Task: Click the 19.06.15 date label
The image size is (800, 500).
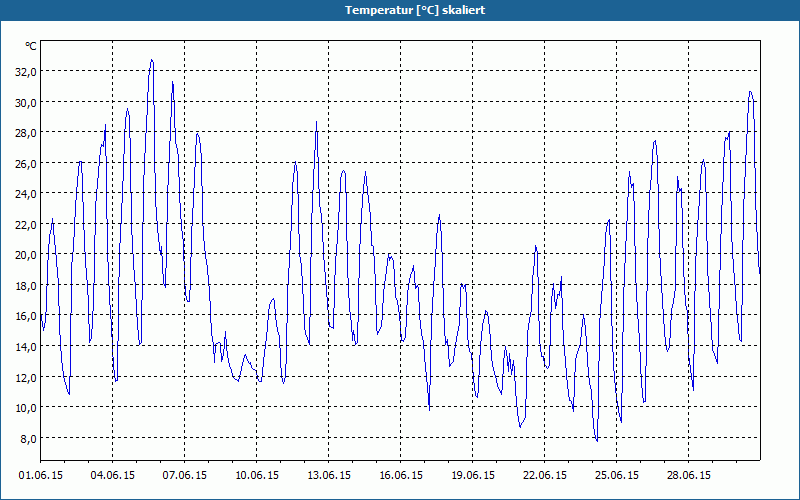Action: pos(472,475)
